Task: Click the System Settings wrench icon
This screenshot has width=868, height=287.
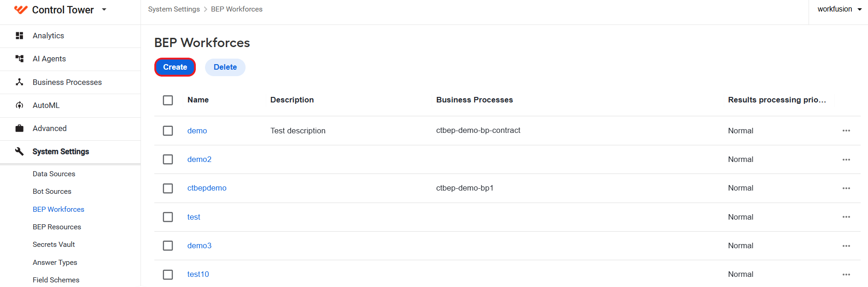Action: pos(19,151)
